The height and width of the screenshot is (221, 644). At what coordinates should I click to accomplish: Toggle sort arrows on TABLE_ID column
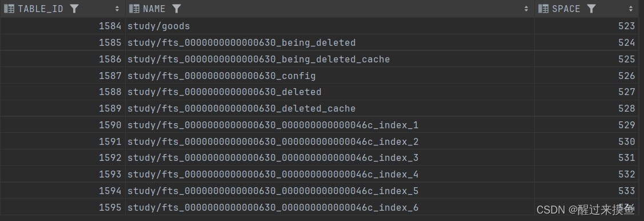tap(117, 9)
